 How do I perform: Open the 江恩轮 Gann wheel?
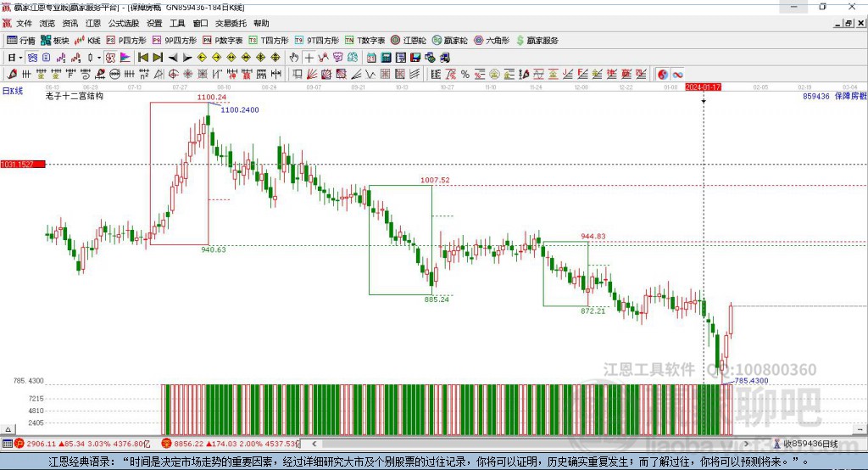pos(409,41)
